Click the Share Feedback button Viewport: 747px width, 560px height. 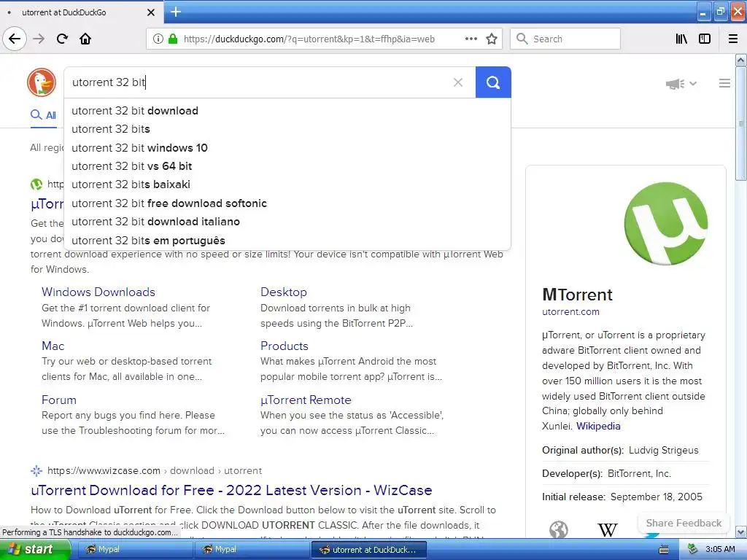[x=684, y=523]
